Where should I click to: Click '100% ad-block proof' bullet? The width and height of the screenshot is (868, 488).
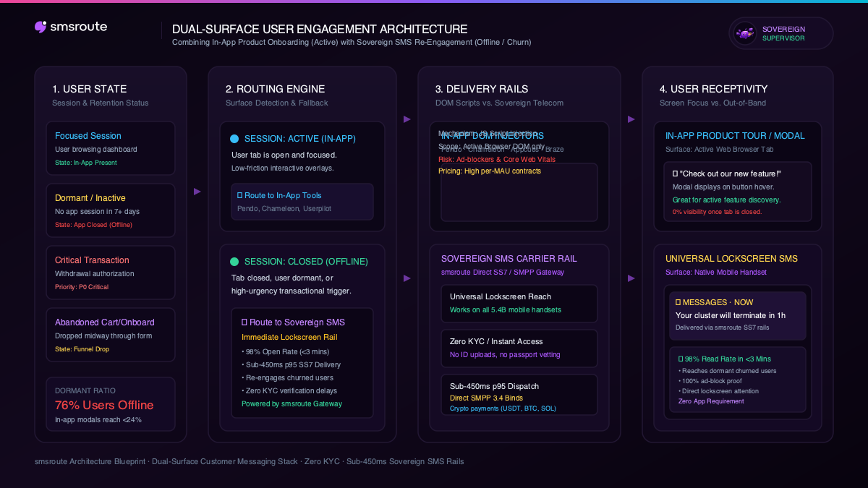pos(712,381)
